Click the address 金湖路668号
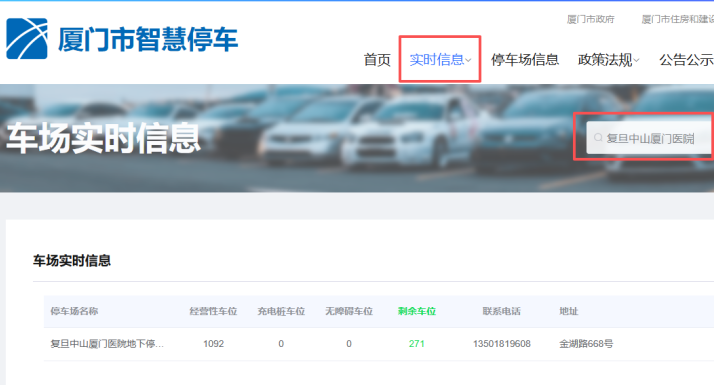The width and height of the screenshot is (714, 385). [x=586, y=344]
